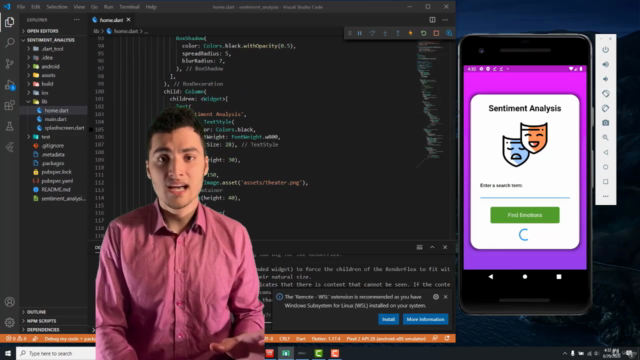Viewport: 640px width, 360px height.
Task: Click the emulator sidebar Home circle
Action: click(x=606, y=167)
